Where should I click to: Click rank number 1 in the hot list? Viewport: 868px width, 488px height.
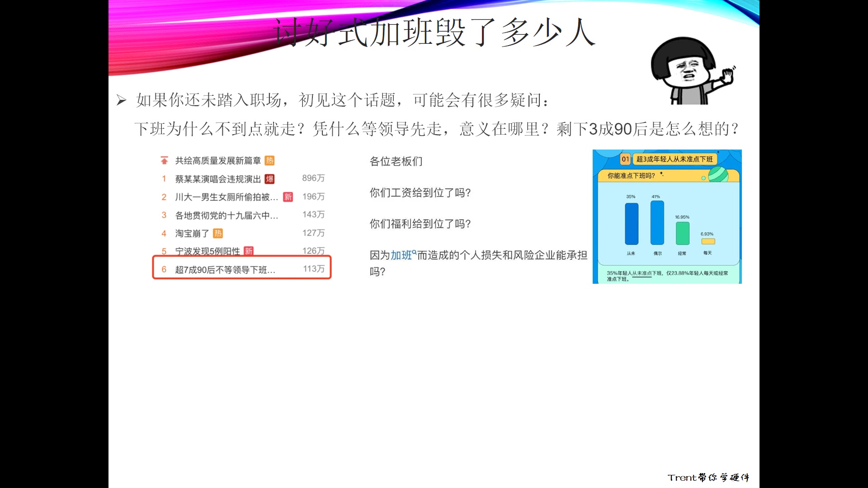164,179
